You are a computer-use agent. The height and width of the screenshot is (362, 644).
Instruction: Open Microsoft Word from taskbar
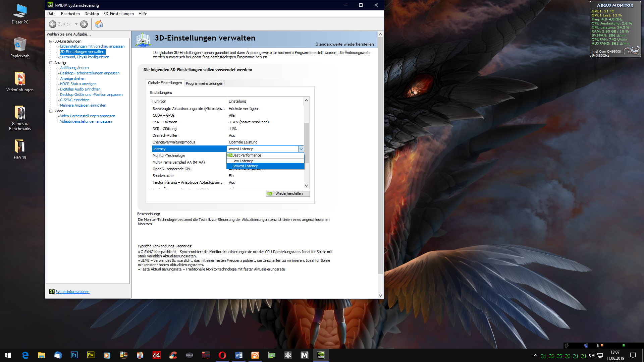238,355
